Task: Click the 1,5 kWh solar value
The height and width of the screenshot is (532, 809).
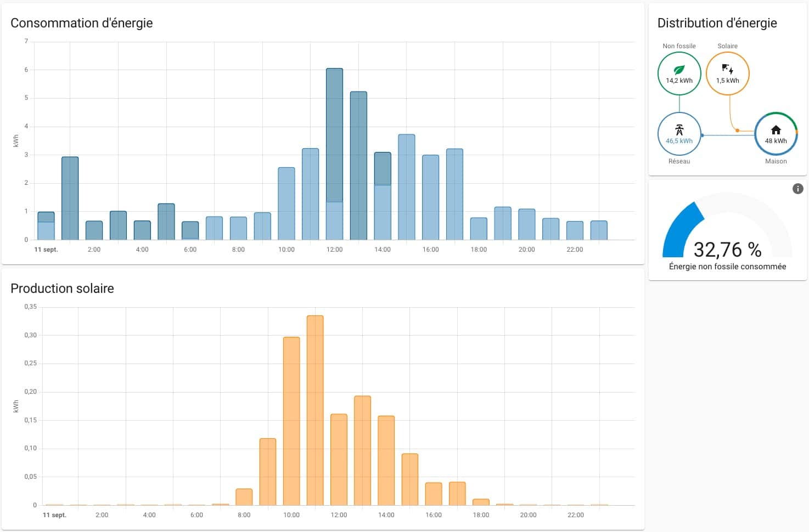Action: tap(727, 81)
